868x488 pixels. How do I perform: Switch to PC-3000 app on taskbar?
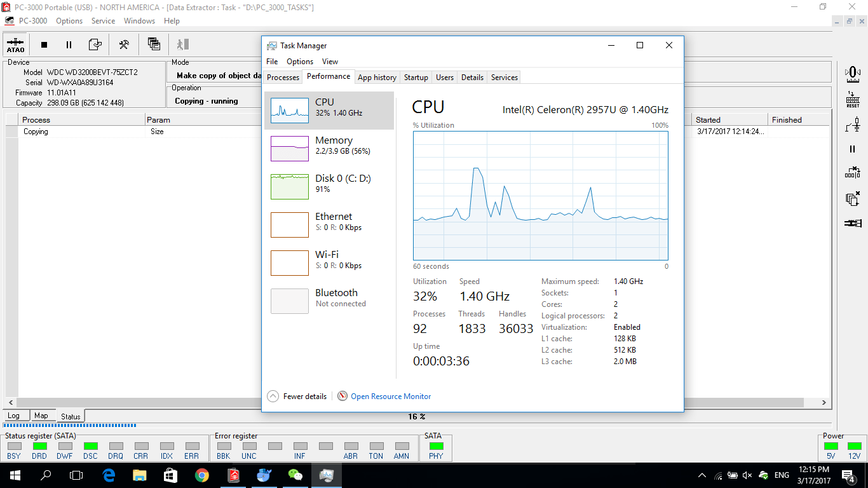(233, 475)
